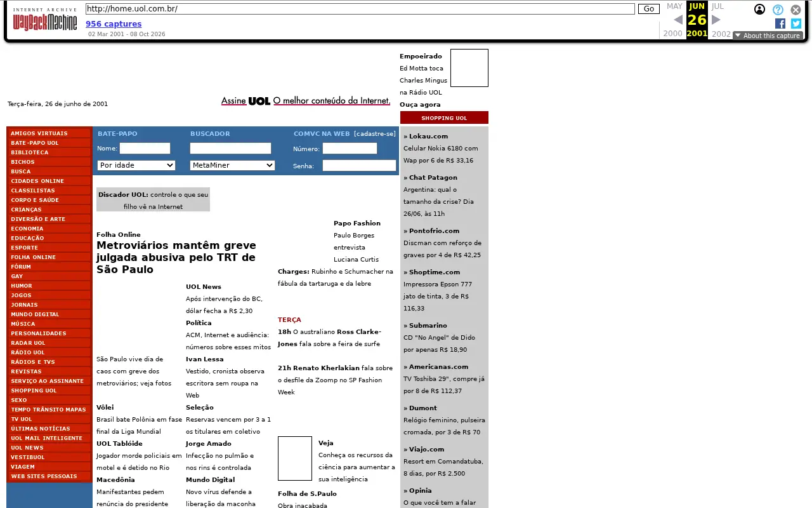Select Esporte in the sidebar
This screenshot has width=812, height=508.
(49, 248)
